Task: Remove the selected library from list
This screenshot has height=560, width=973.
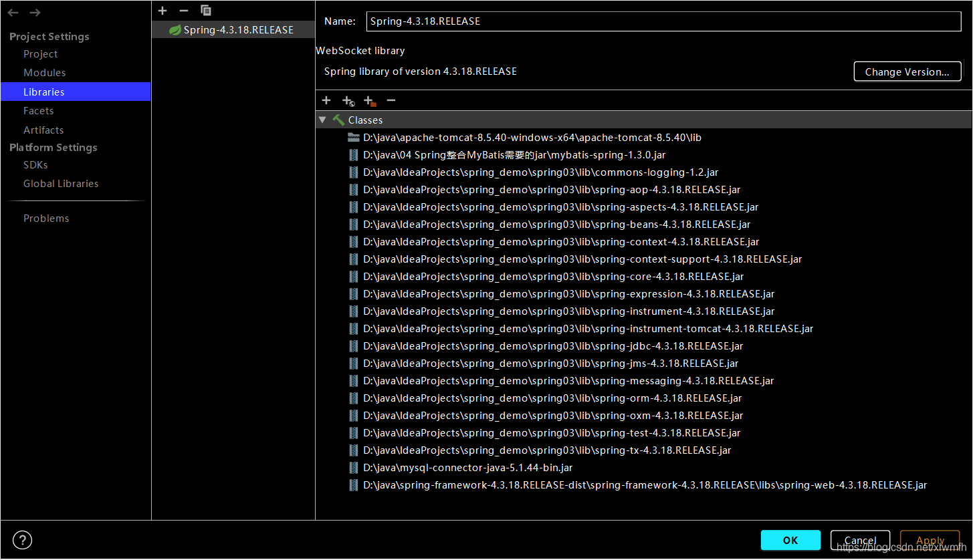Action: point(184,10)
